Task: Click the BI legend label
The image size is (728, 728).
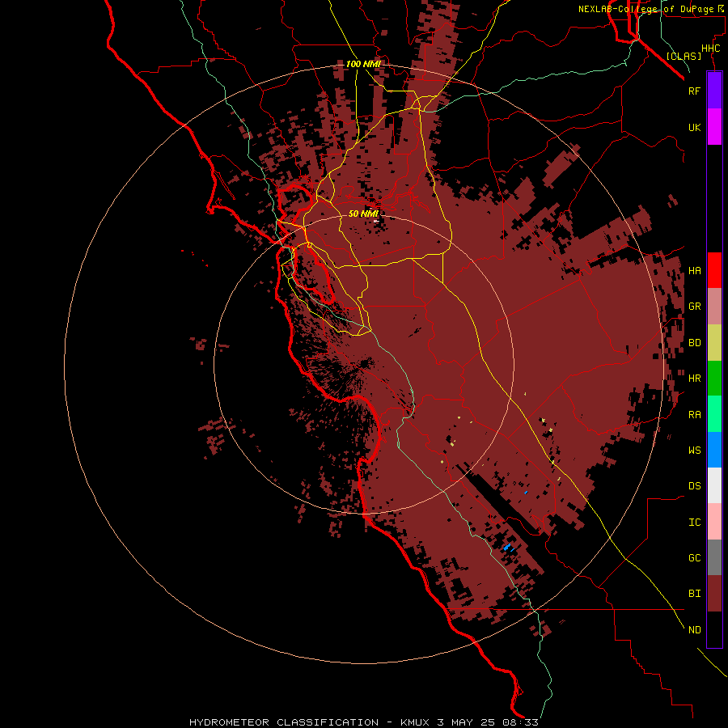Action: click(694, 594)
